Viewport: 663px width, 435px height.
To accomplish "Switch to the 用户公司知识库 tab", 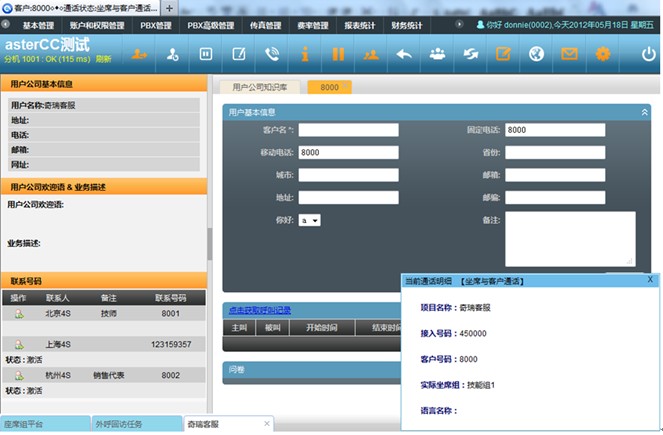I will tap(259, 88).
